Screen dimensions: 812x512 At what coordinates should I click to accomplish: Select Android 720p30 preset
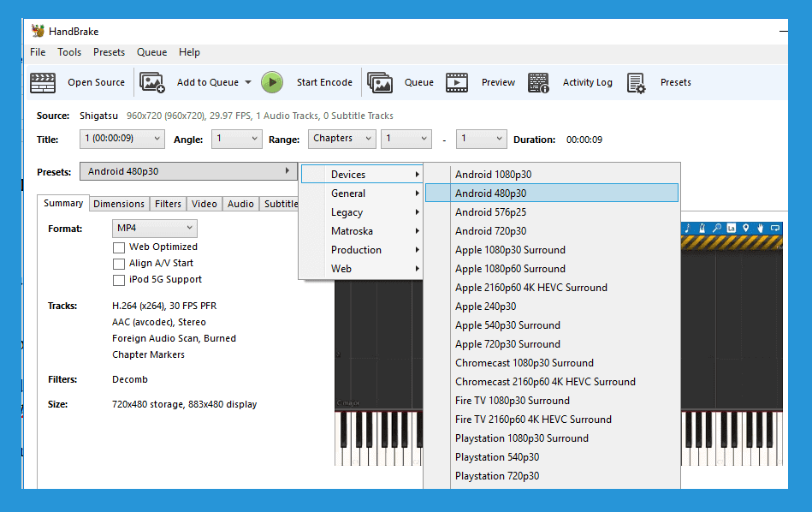(552, 231)
